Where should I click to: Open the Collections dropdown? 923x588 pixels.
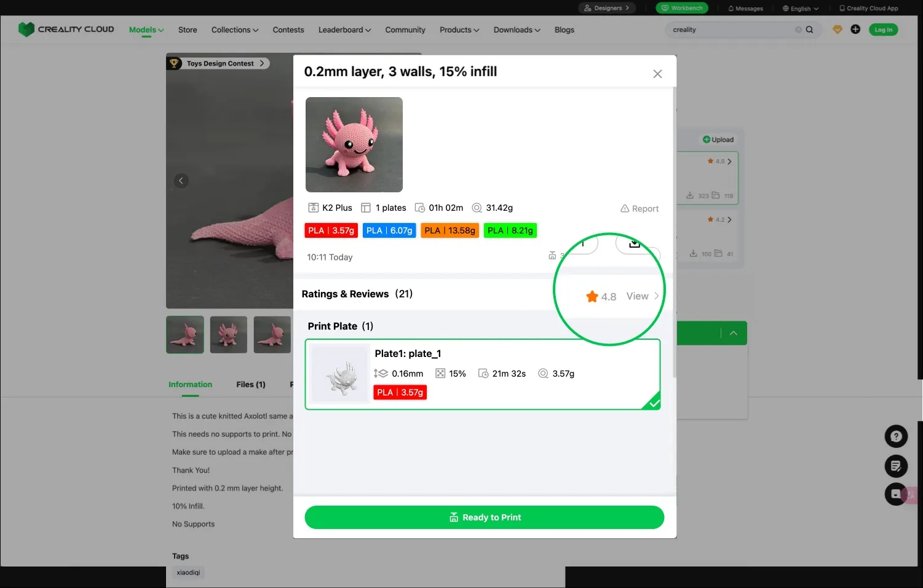(x=234, y=30)
